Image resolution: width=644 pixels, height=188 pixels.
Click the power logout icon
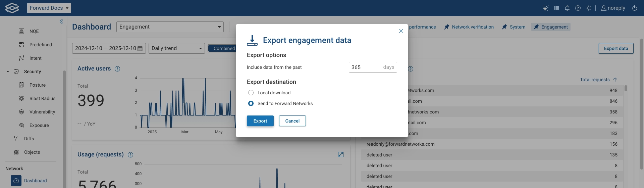(x=635, y=8)
